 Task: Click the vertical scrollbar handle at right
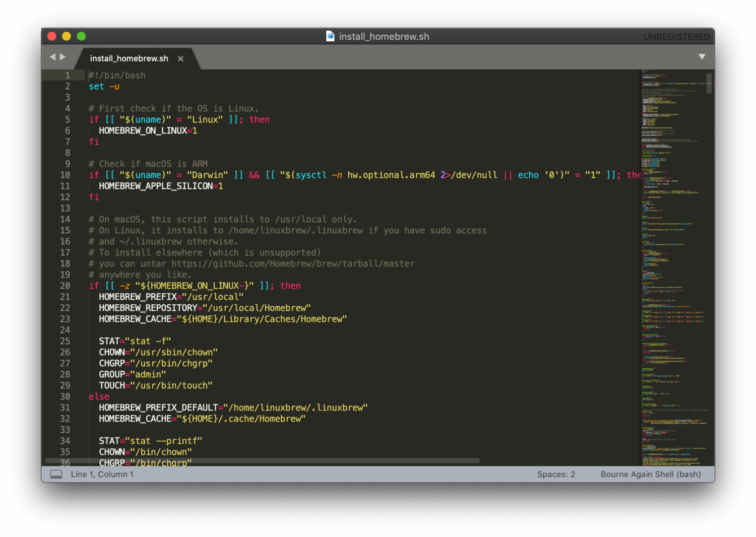(x=709, y=84)
